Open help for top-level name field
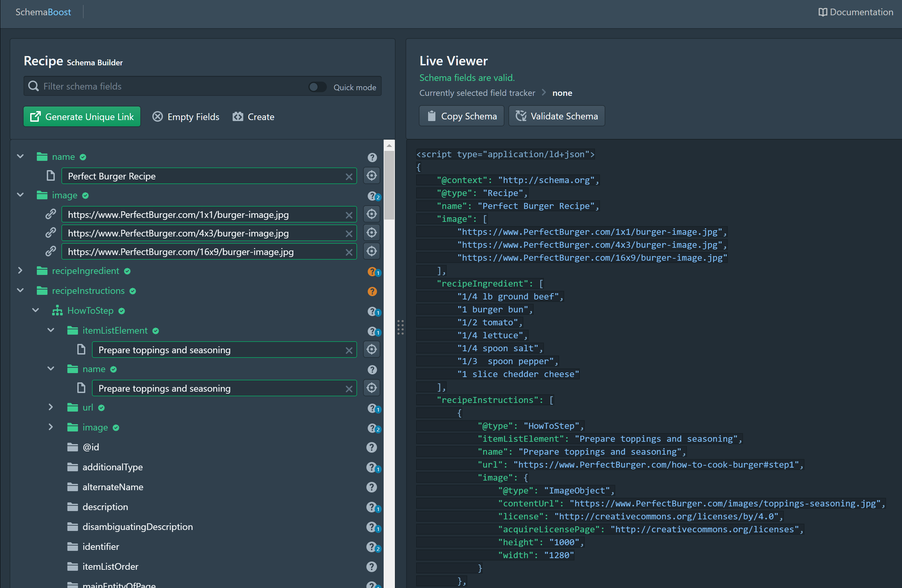The image size is (902, 588). pyautogui.click(x=372, y=157)
